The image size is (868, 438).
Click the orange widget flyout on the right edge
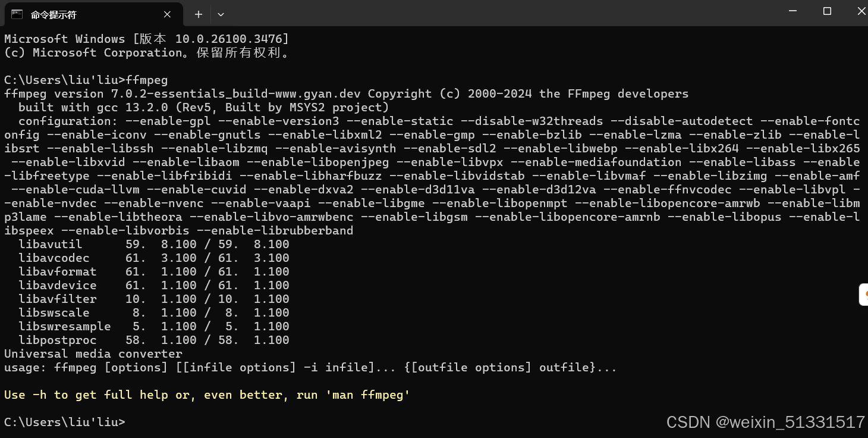863,294
